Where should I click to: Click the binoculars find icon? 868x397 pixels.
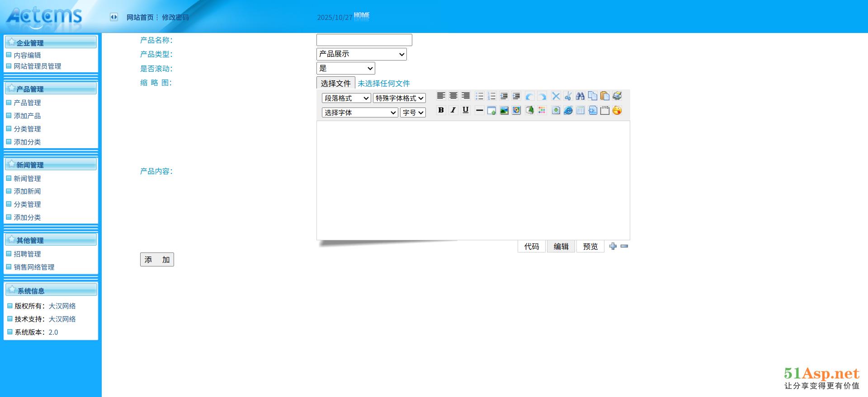tap(580, 96)
